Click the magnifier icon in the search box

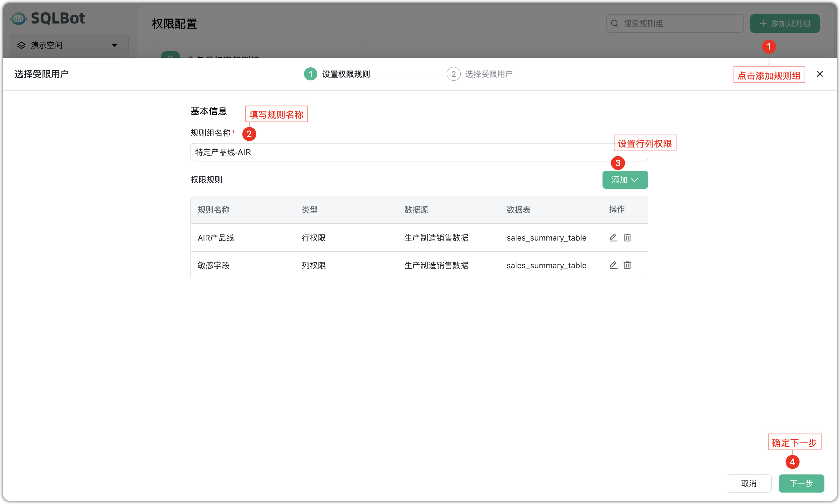pyautogui.click(x=615, y=23)
